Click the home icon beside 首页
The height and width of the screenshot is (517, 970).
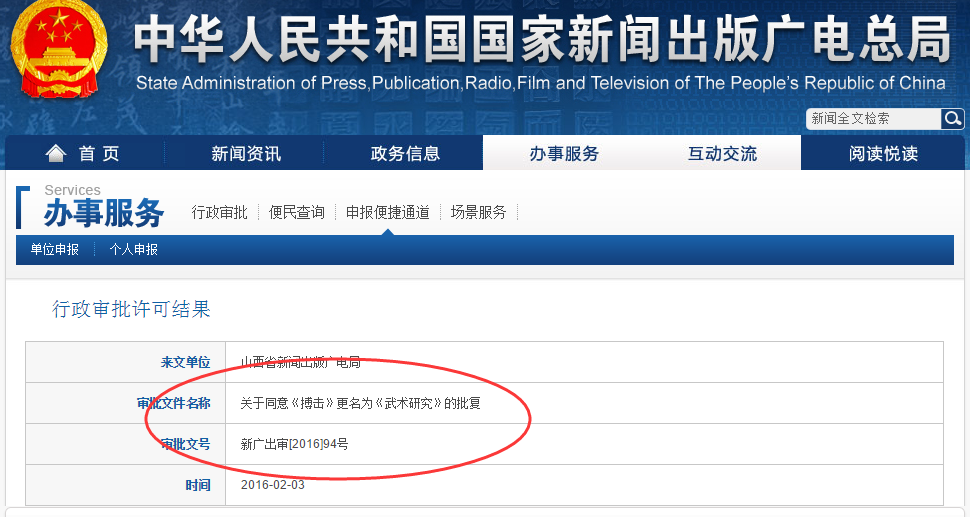pos(56,153)
